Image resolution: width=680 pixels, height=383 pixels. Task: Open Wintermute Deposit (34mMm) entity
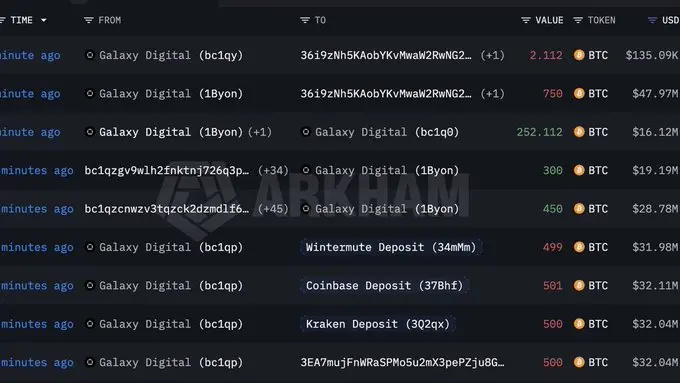[x=391, y=247]
